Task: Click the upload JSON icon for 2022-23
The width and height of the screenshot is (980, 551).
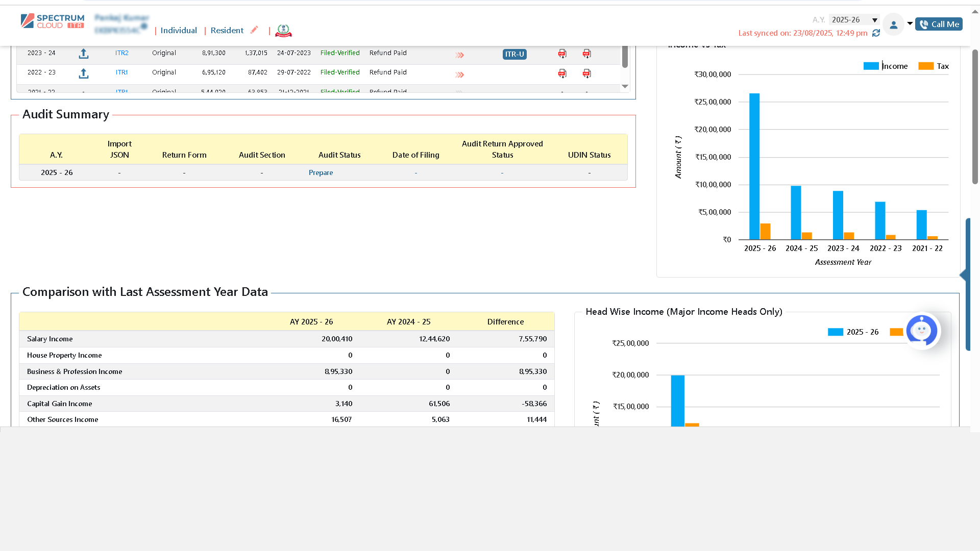Action: [84, 73]
